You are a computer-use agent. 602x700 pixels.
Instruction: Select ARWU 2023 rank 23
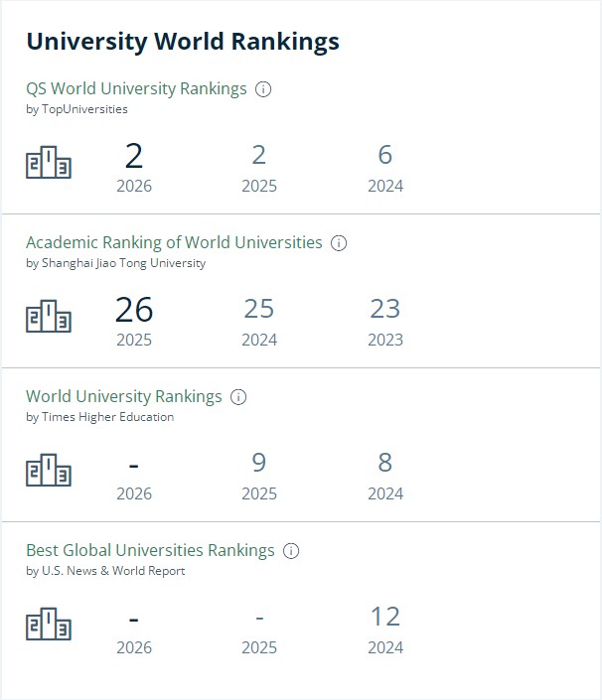coord(385,309)
